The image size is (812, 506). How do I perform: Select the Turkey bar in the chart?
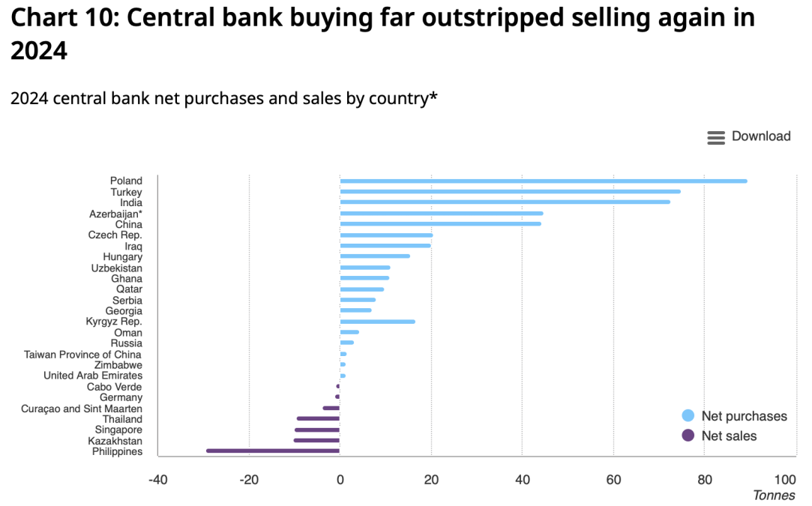coord(510,192)
